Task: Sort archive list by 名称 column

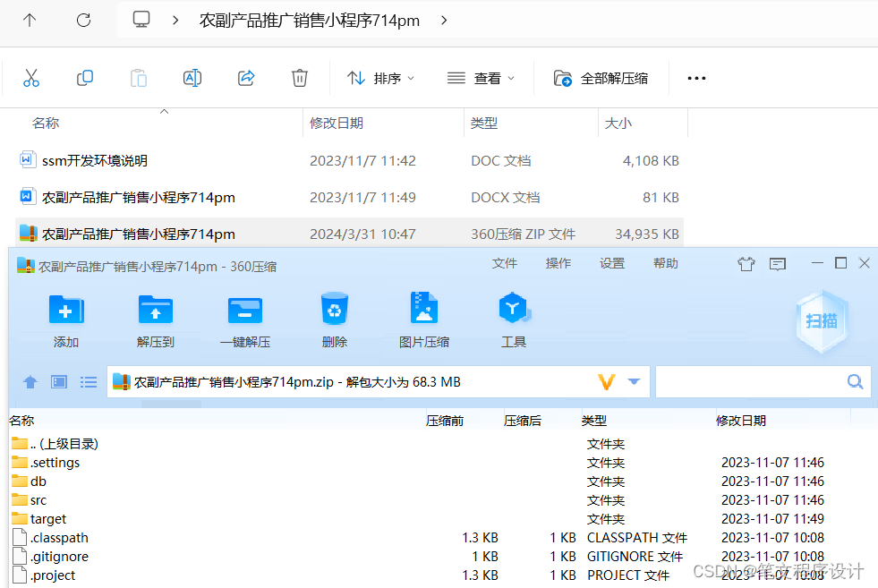Action: [x=22, y=421]
